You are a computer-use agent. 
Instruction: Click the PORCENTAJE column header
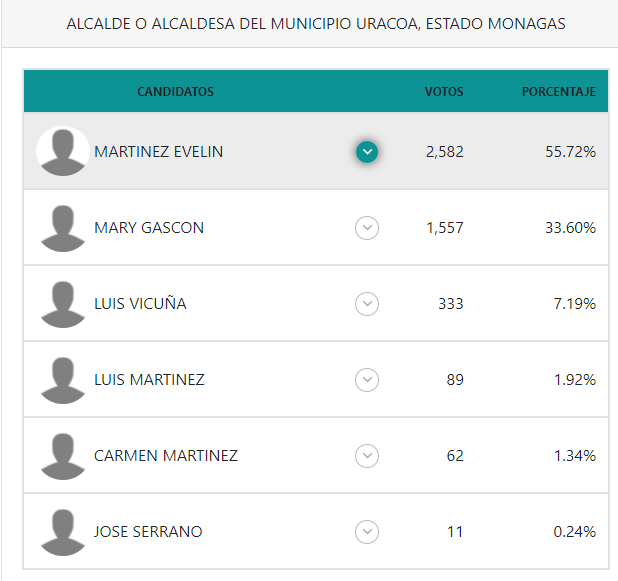click(x=558, y=91)
